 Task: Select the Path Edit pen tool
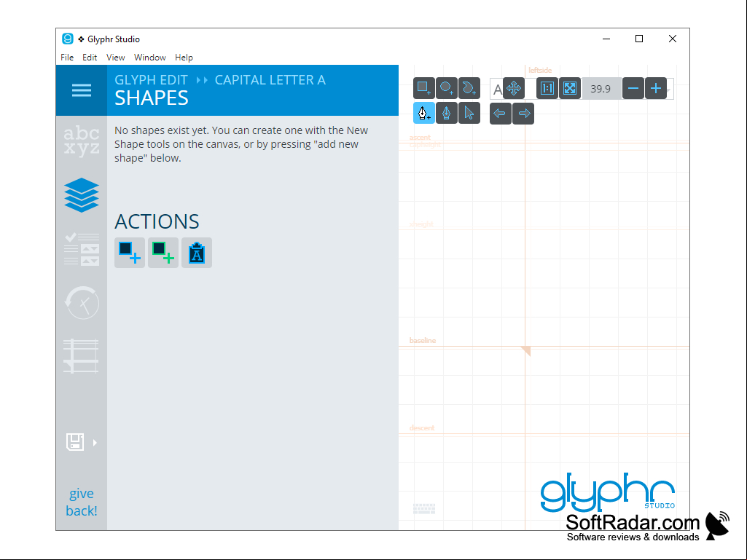[447, 114]
